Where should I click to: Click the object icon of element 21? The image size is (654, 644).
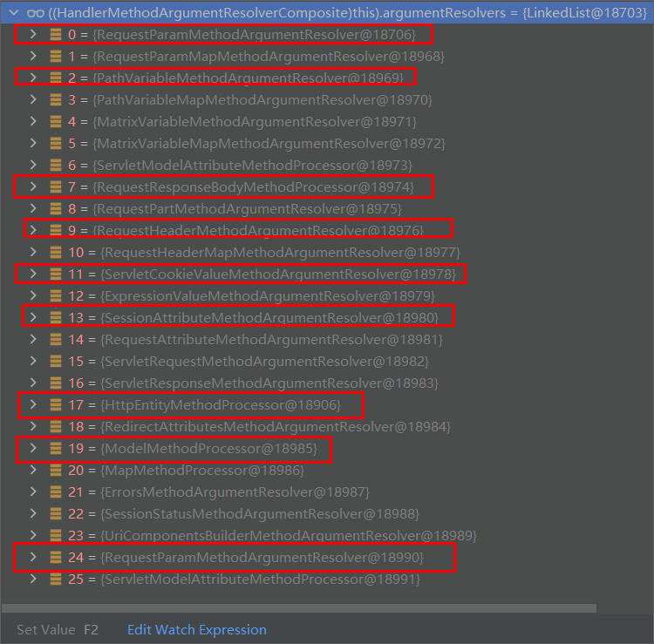[x=56, y=491]
